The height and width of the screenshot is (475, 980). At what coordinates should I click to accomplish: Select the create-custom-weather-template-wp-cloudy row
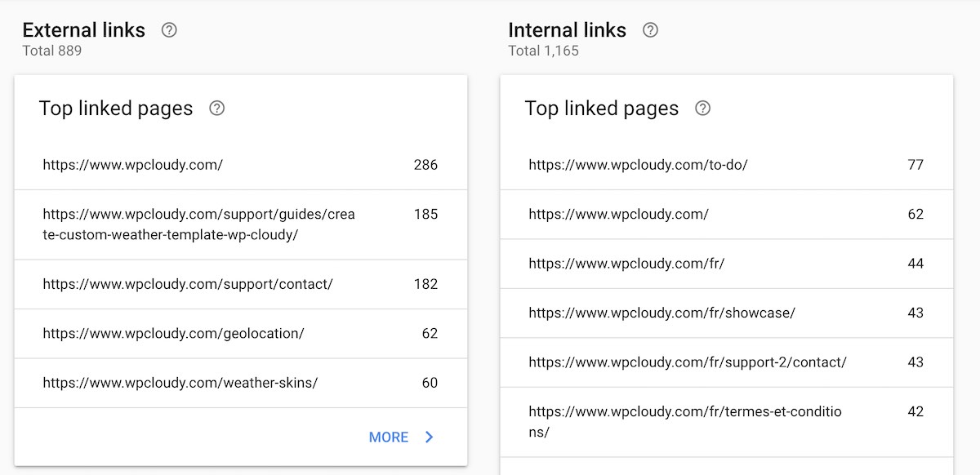pos(241,224)
